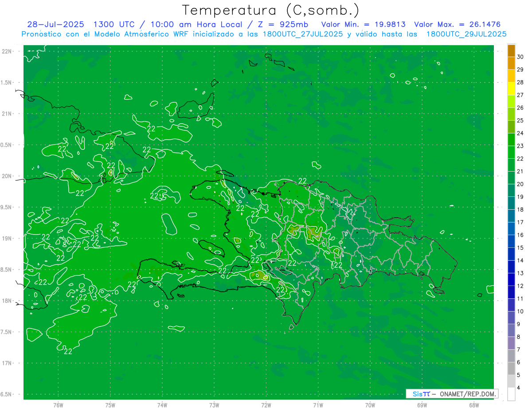Click the blue swatch between 14 and 15
This screenshot has width=532, height=411.
(x=511, y=254)
